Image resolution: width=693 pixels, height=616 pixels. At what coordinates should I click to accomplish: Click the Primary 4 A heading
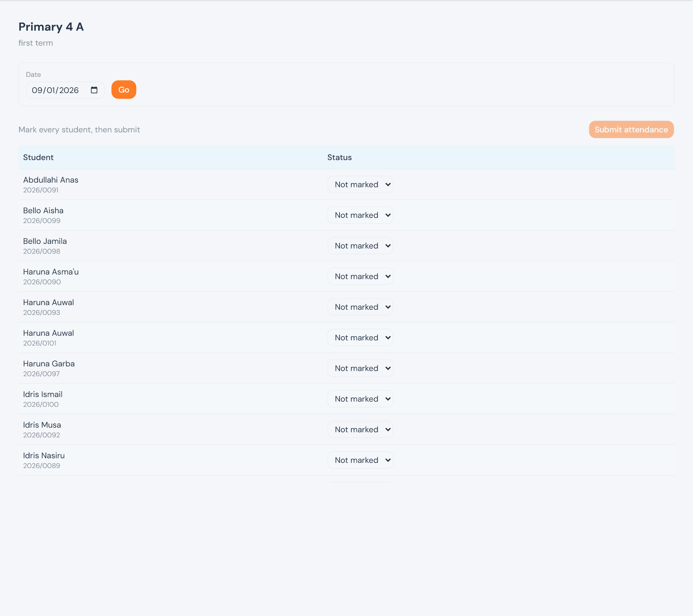pyautogui.click(x=51, y=27)
